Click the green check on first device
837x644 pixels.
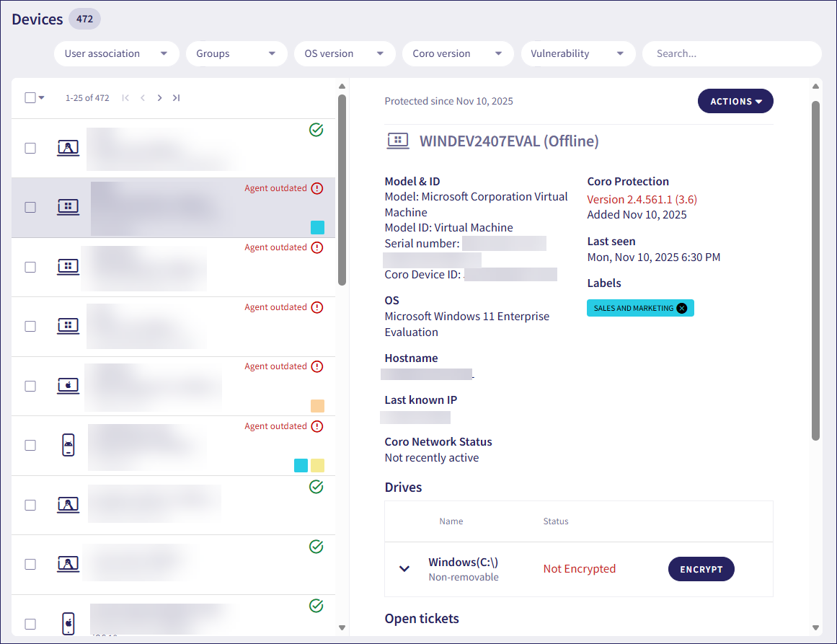[316, 130]
